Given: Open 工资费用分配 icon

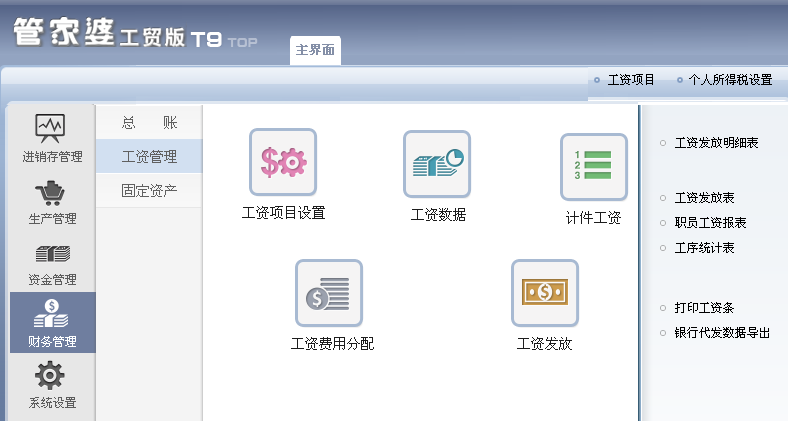Looking at the screenshot, I should tap(329, 293).
